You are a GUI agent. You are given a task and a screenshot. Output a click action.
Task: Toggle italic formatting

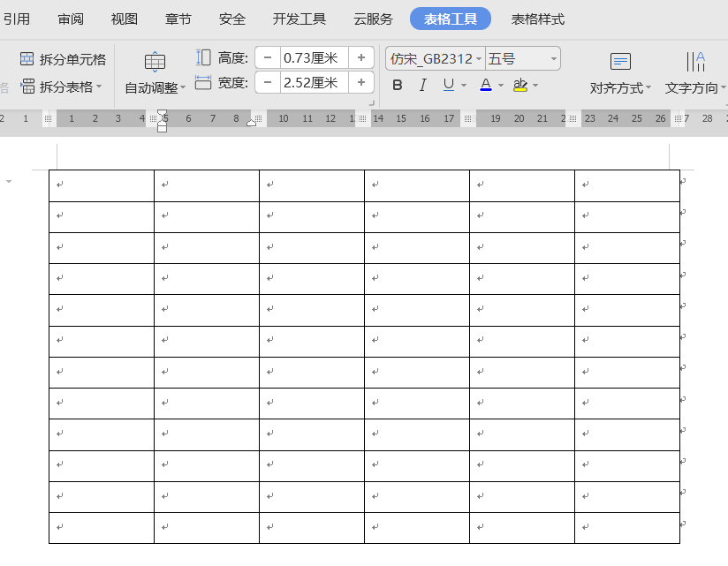click(422, 85)
